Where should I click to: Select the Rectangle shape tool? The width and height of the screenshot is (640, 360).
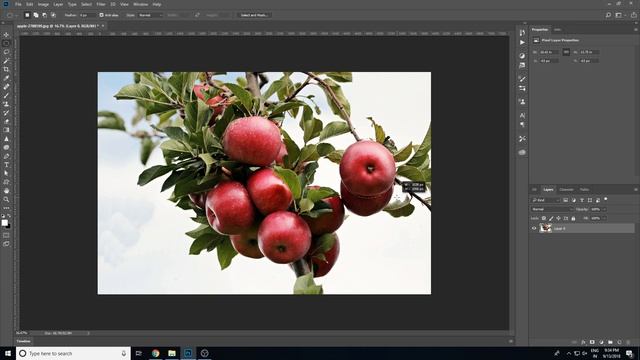point(6,182)
